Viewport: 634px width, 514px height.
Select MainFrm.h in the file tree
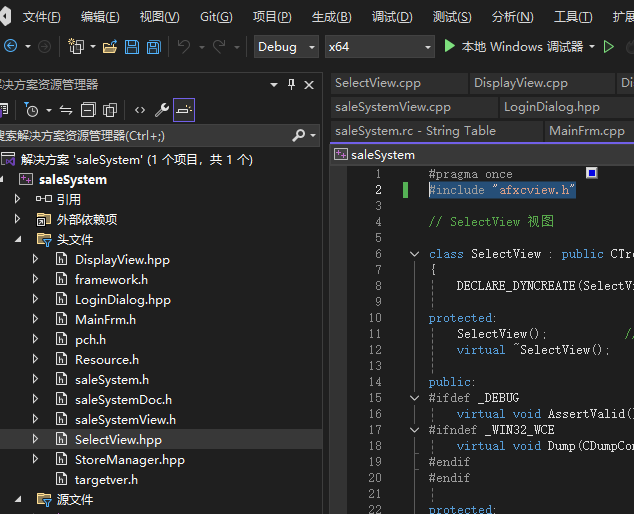[105, 319]
